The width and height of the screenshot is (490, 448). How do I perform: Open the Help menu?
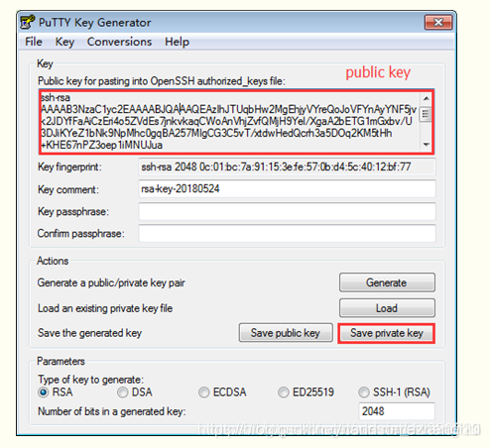coord(177,42)
